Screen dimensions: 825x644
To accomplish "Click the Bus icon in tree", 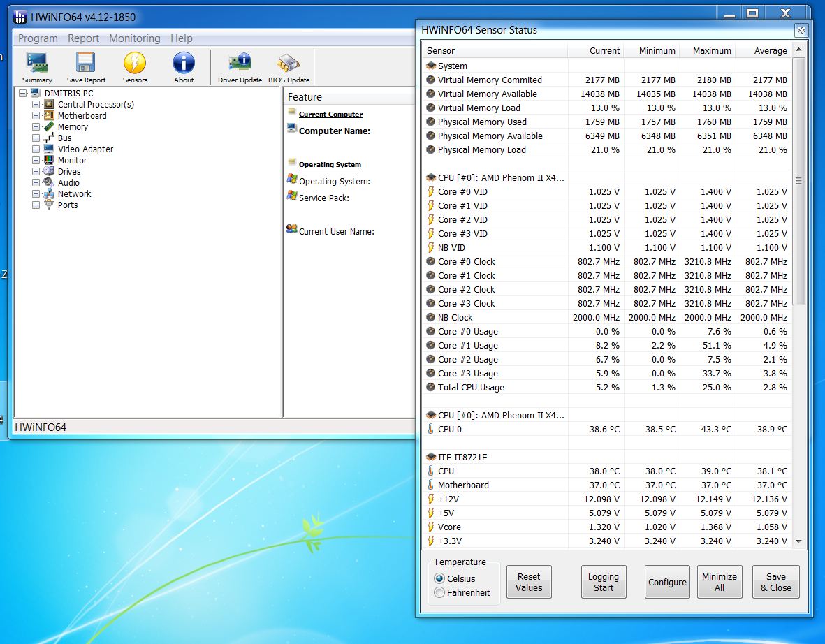I will click(49, 138).
